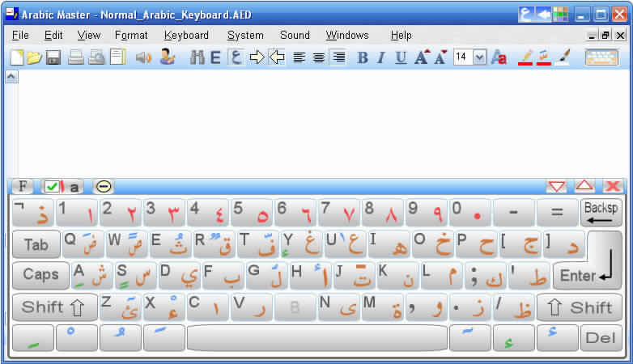Image resolution: width=633 pixels, height=364 pixels.
Task: Close the on-screen keyboard with red X
Action: pyautogui.click(x=613, y=186)
